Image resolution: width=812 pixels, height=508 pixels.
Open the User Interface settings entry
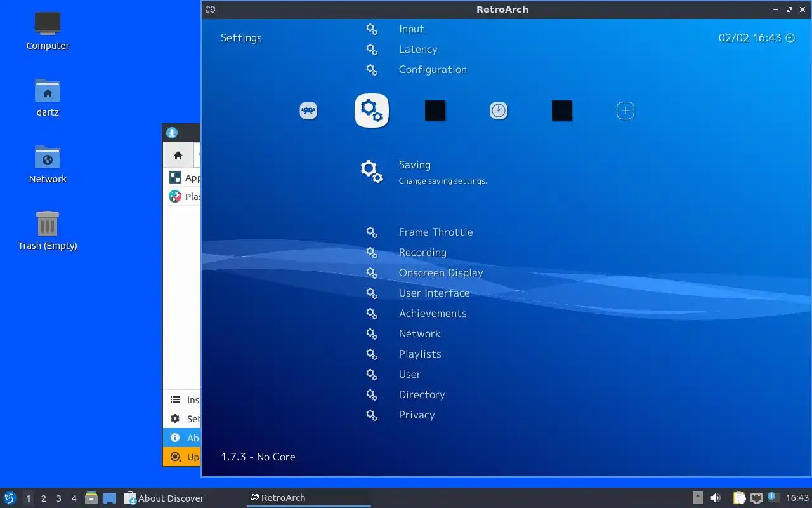coord(435,293)
